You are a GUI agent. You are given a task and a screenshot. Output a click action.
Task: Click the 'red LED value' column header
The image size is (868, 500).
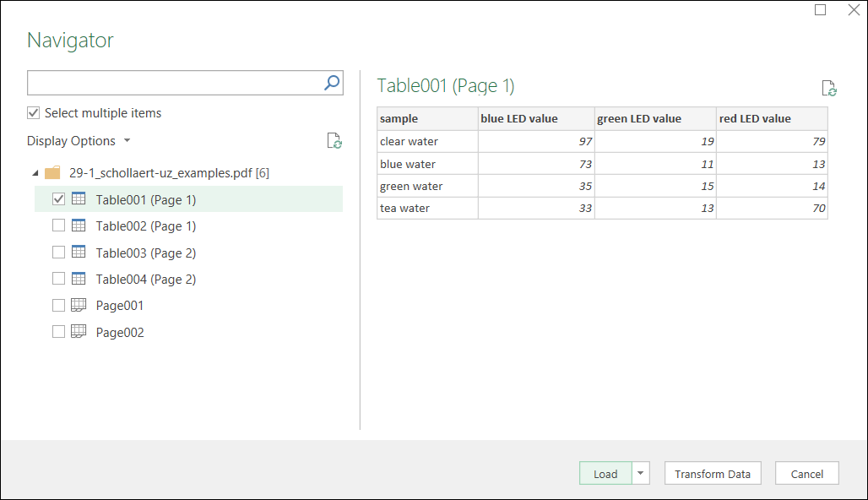[x=773, y=118]
